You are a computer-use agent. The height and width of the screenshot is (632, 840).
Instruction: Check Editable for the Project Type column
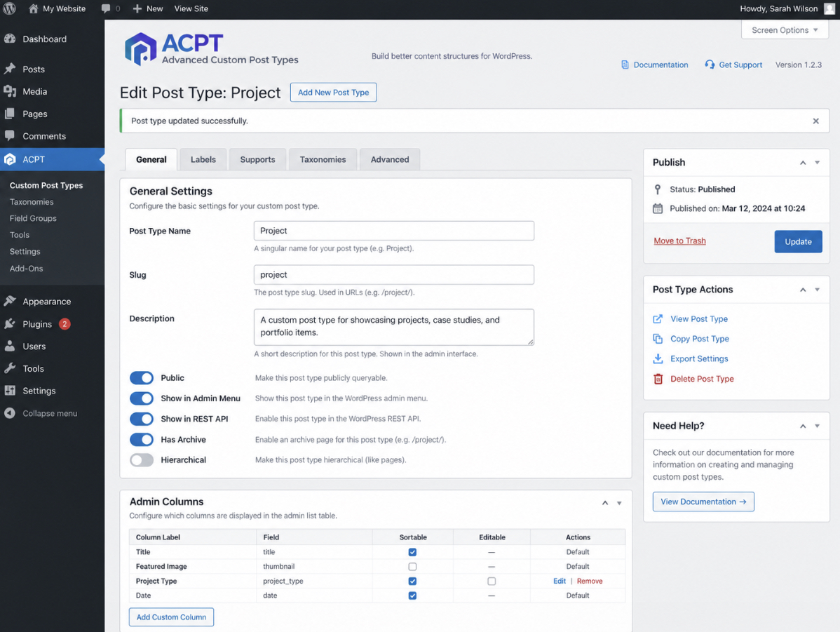pyautogui.click(x=492, y=581)
